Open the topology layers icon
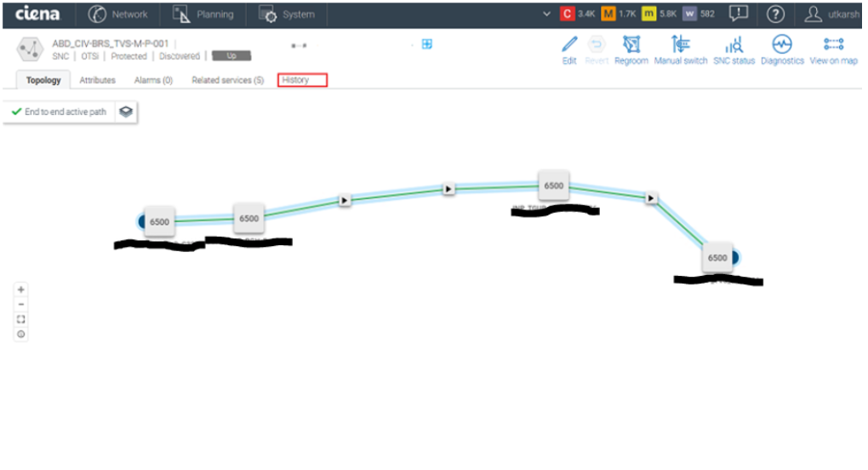This screenshot has width=868, height=470. tap(126, 112)
